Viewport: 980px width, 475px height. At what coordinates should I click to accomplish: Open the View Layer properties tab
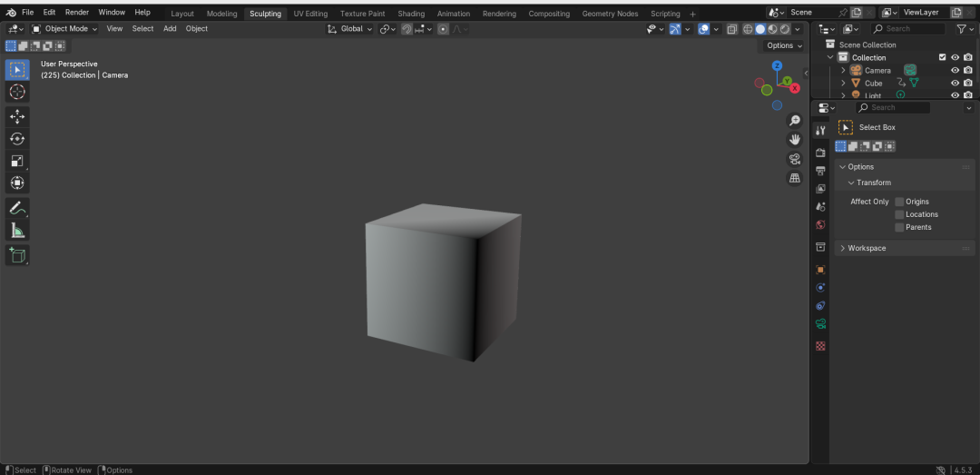pyautogui.click(x=820, y=188)
